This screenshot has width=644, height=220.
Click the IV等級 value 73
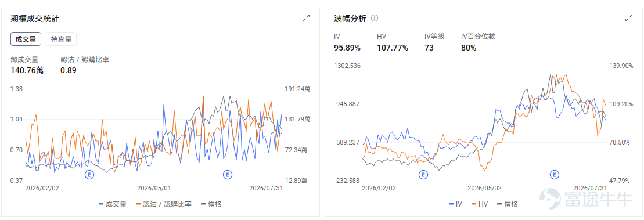pos(429,48)
